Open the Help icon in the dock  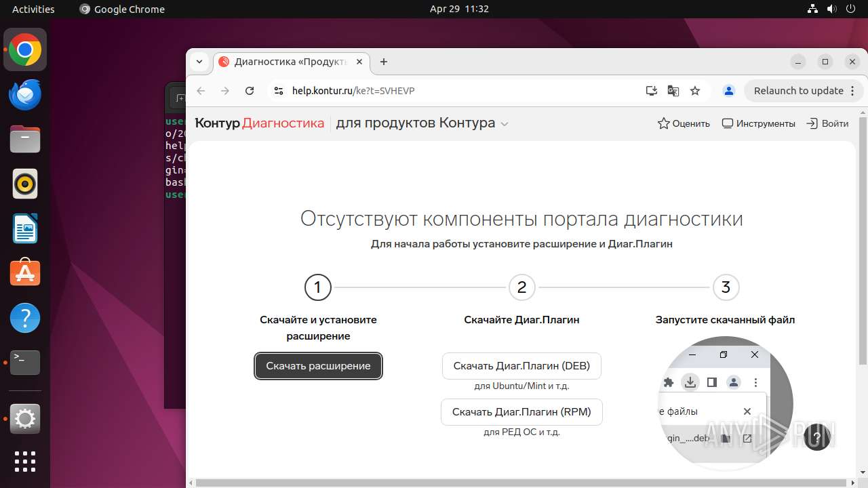tap(25, 318)
